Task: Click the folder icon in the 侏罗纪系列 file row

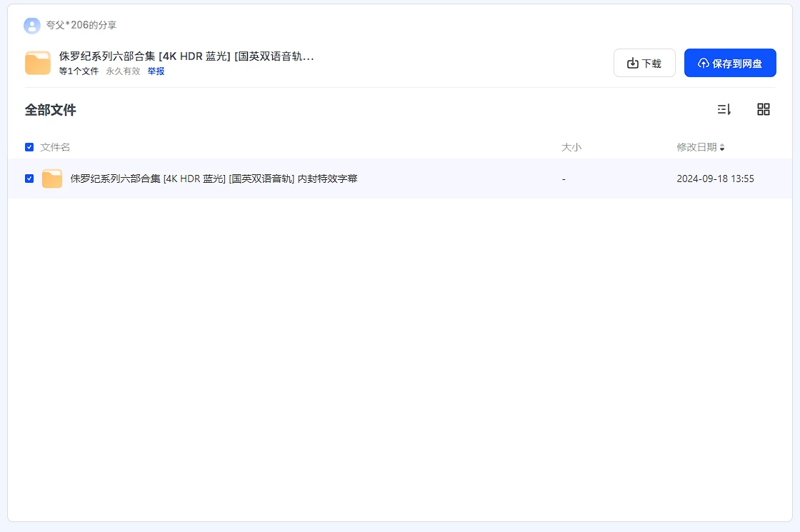Action: 52,179
